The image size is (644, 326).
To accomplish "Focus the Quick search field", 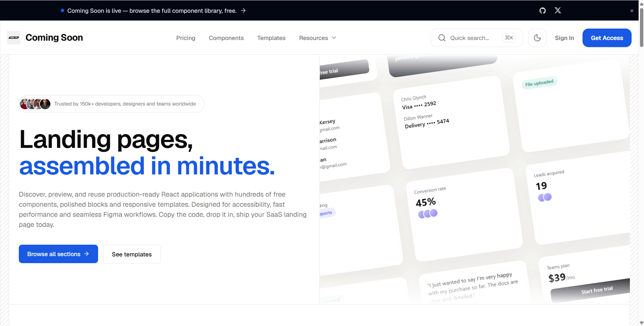I will (477, 38).
